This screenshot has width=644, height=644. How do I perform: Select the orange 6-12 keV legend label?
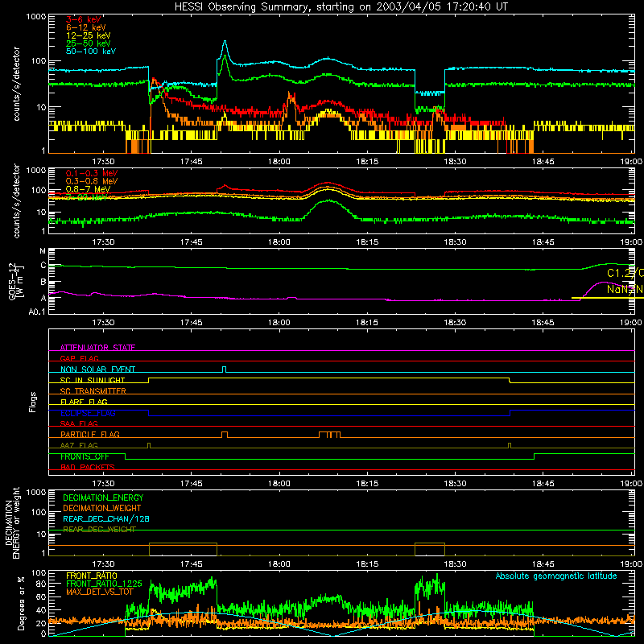[x=85, y=27]
